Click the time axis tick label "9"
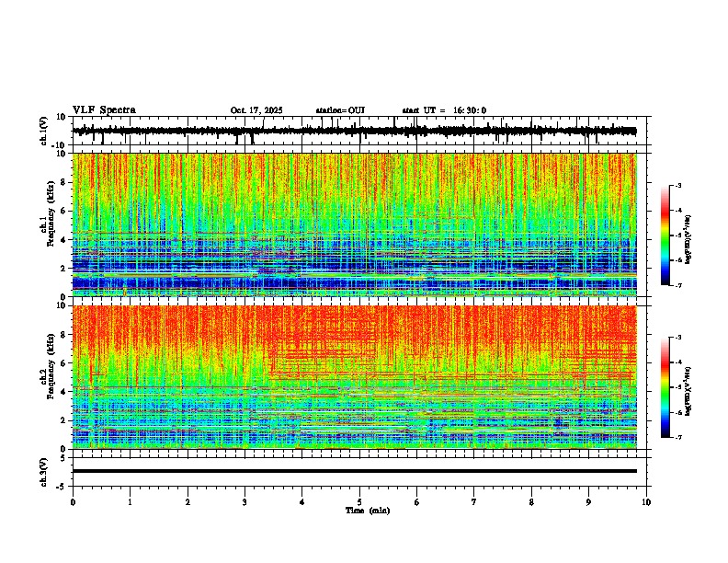 pos(588,502)
